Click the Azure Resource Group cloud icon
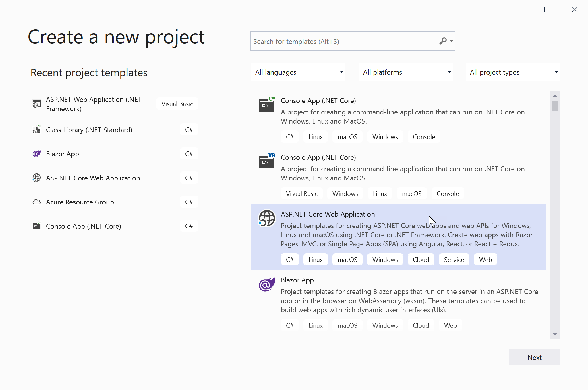The height and width of the screenshot is (390, 588). coord(36,202)
